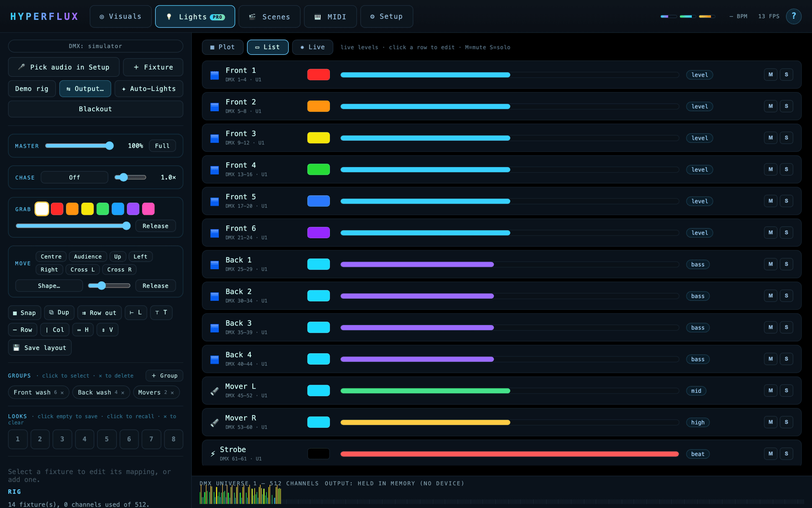Open the Front 3 yellow color swatch
The width and height of the screenshot is (812, 508).
(x=318, y=138)
